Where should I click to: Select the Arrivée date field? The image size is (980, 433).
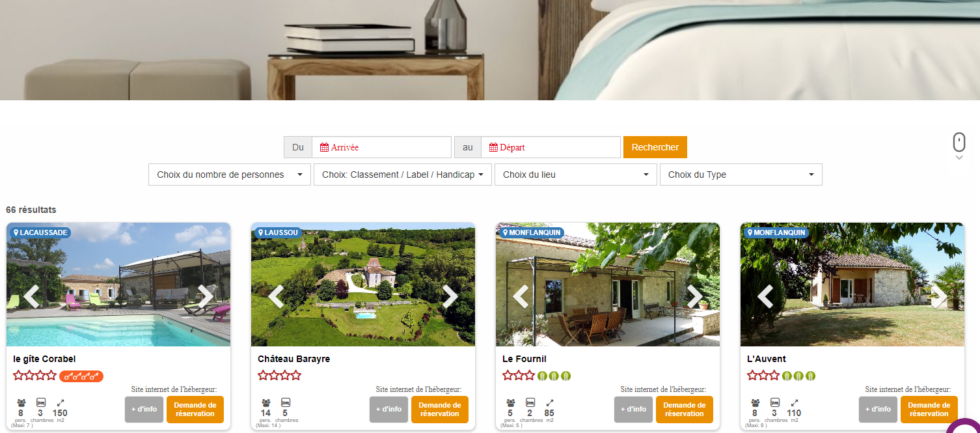click(x=381, y=147)
